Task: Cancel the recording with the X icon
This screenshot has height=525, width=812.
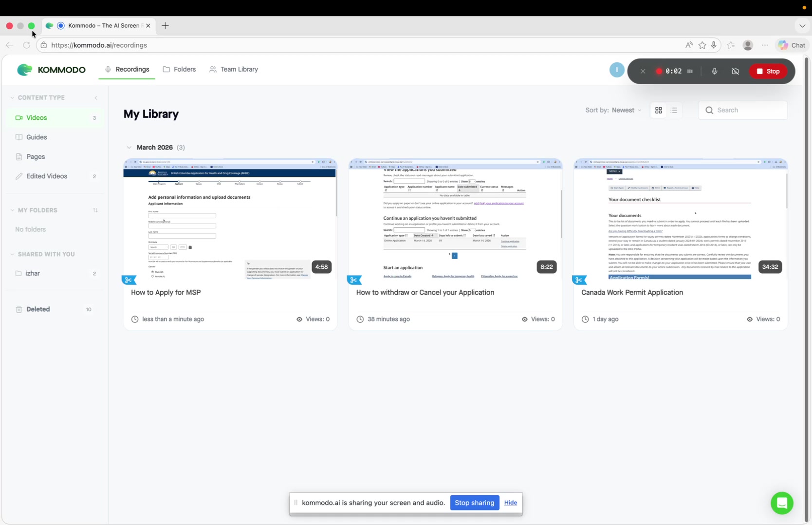Action: pyautogui.click(x=643, y=71)
